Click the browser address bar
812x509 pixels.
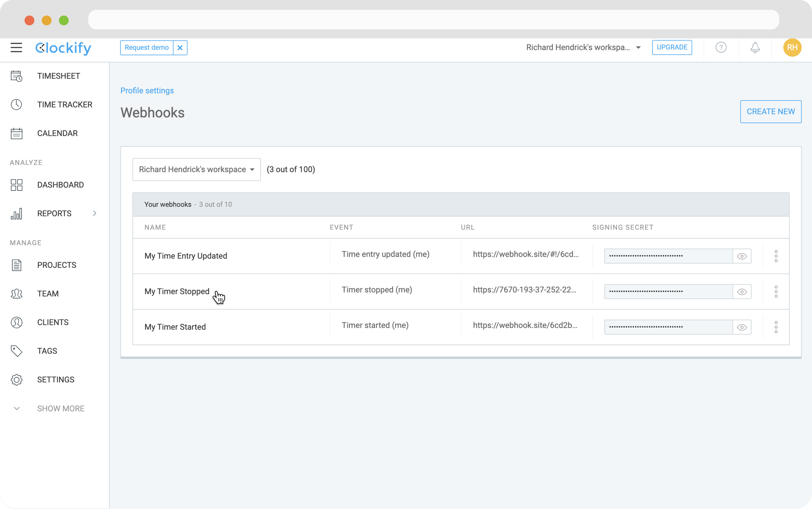(x=434, y=20)
